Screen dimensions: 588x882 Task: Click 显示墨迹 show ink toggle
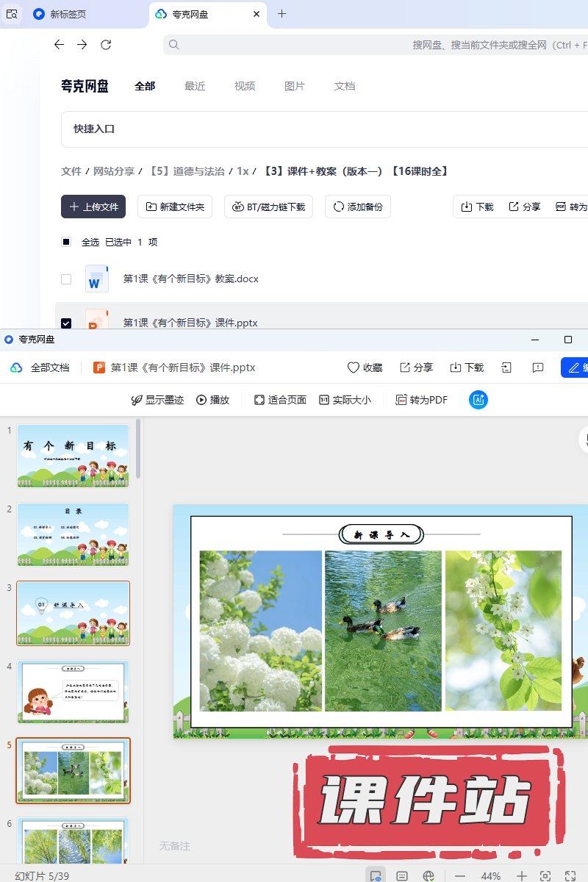click(157, 400)
